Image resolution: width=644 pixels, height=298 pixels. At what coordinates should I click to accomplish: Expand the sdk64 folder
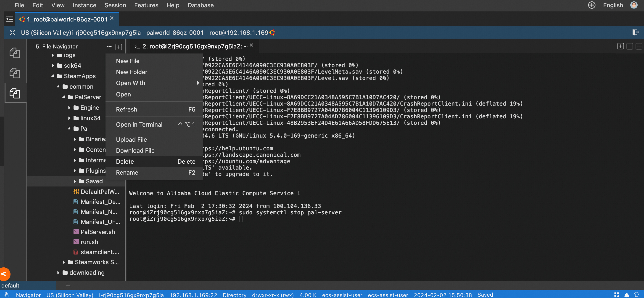[x=53, y=66]
